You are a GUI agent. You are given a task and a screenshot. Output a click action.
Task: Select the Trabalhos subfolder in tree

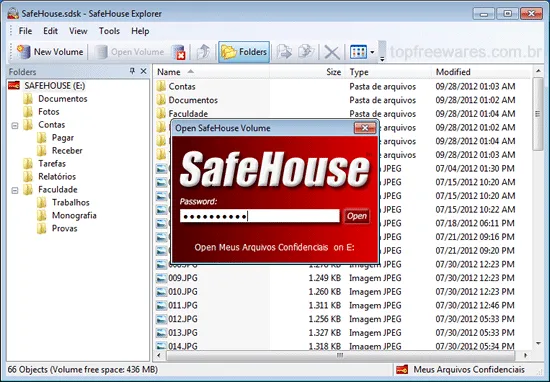click(71, 202)
